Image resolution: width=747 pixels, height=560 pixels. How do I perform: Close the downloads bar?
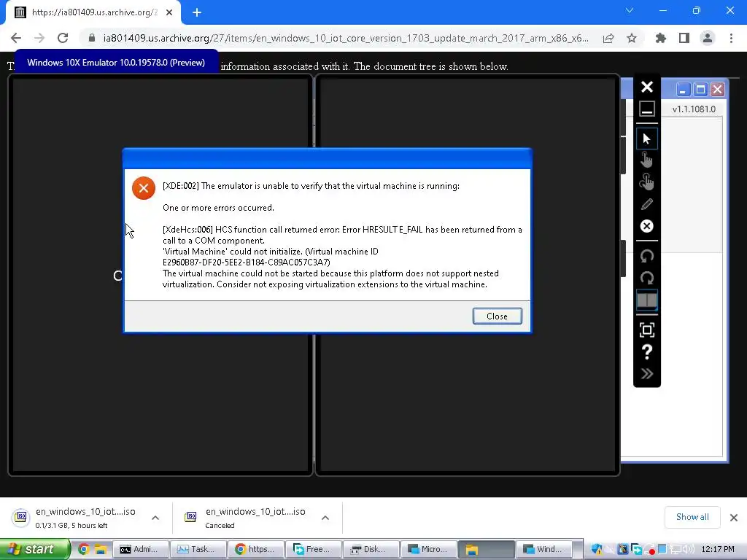click(734, 518)
